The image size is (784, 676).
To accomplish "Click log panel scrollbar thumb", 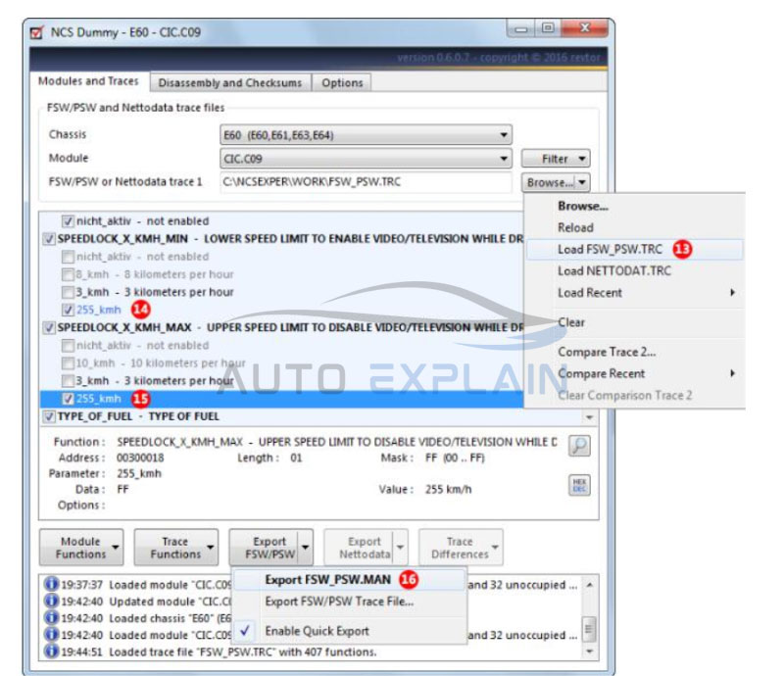I will [x=590, y=629].
